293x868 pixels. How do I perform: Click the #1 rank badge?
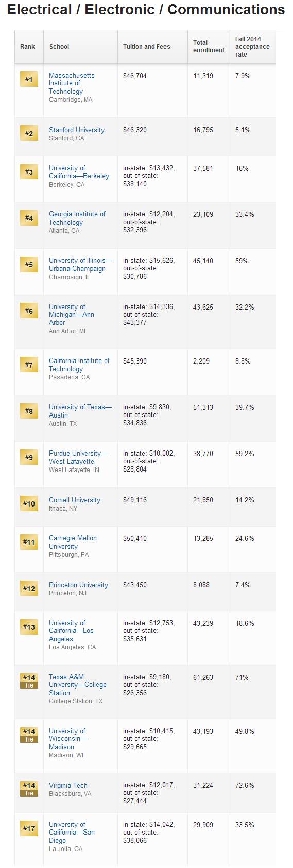point(29,80)
